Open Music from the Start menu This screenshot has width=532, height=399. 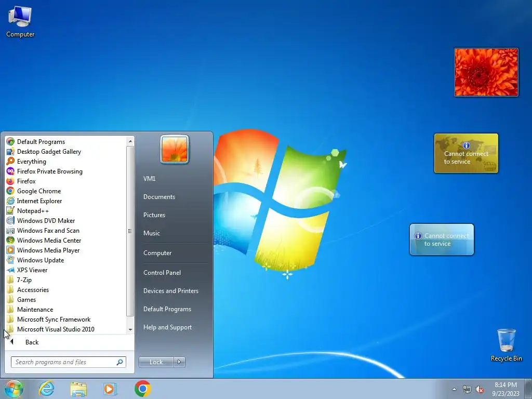151,233
